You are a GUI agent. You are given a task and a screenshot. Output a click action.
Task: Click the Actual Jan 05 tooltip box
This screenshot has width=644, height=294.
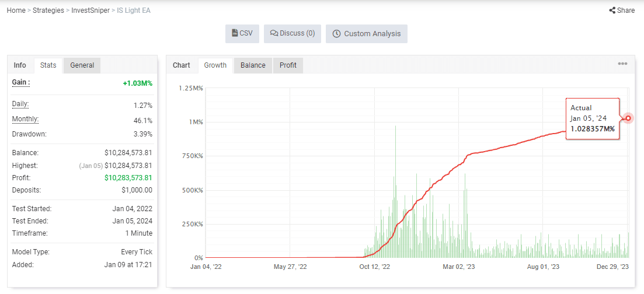click(x=592, y=118)
